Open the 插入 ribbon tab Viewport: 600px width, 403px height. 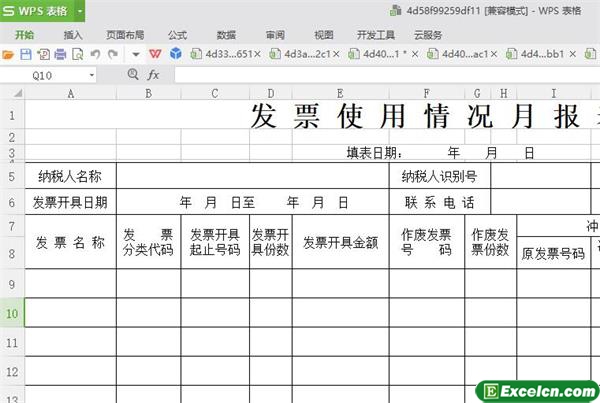pyautogui.click(x=73, y=34)
